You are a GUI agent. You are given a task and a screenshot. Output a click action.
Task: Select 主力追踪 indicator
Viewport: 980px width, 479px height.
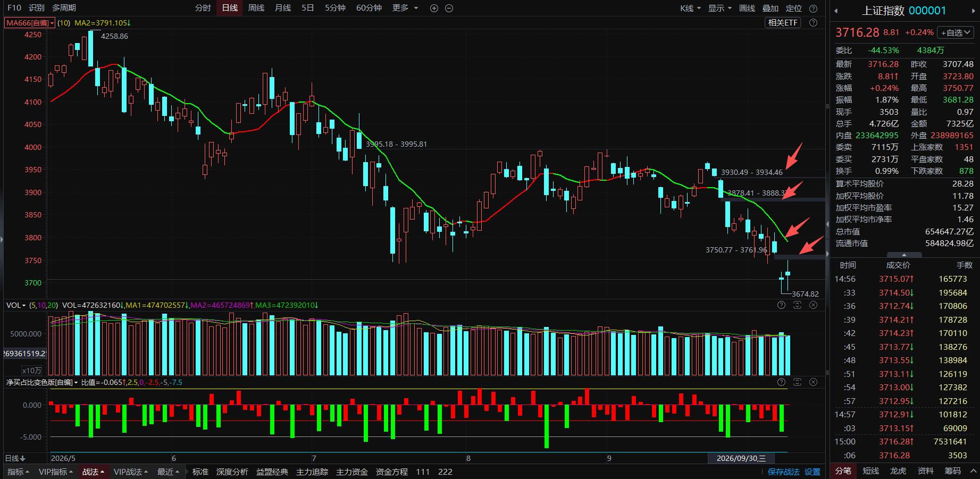[312, 472]
